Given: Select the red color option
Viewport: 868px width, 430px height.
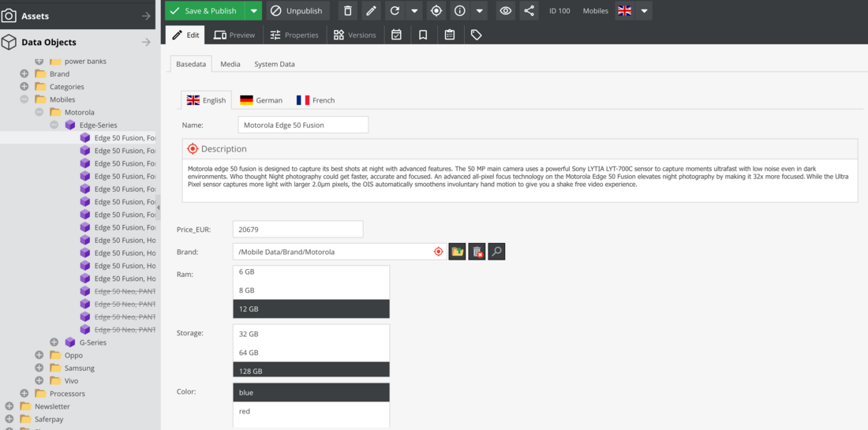Looking at the screenshot, I should (x=311, y=411).
